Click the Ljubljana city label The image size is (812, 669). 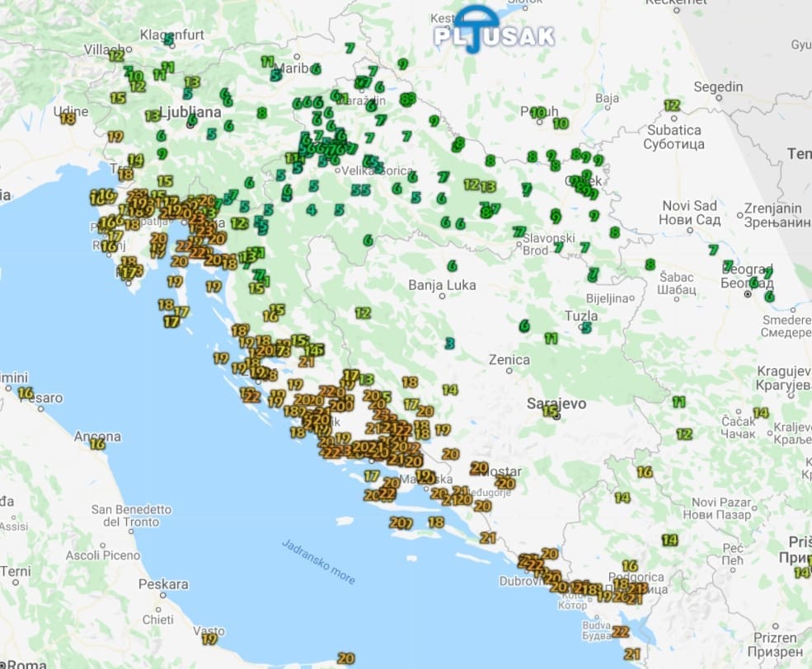[x=190, y=110]
